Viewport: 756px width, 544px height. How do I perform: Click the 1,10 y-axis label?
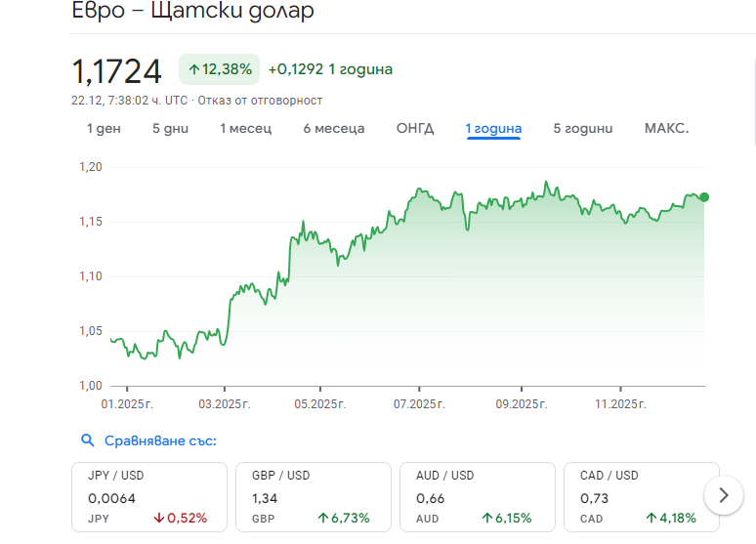click(x=91, y=276)
